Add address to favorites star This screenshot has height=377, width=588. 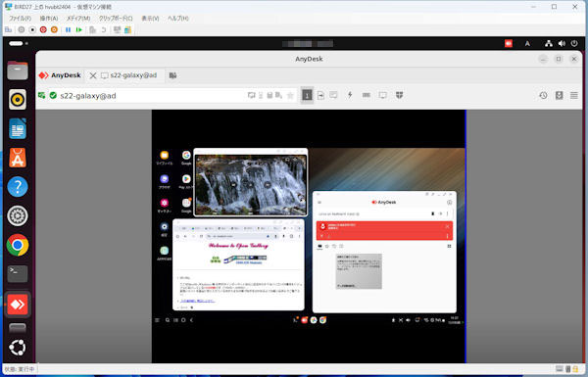290,96
